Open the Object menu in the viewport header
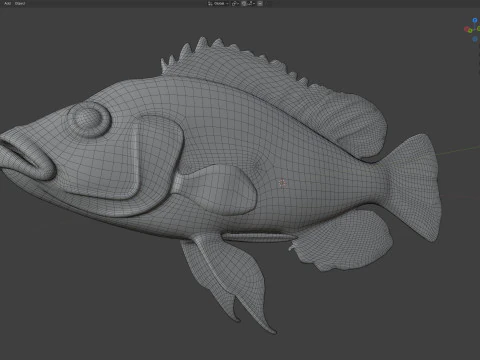This screenshot has width=480, height=360. click(20, 3)
